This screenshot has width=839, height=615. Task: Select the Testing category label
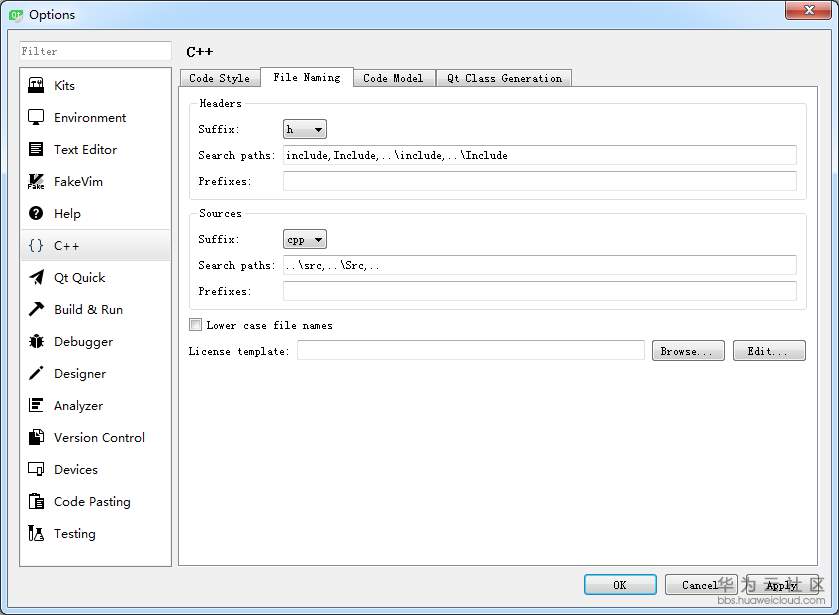[74, 533]
